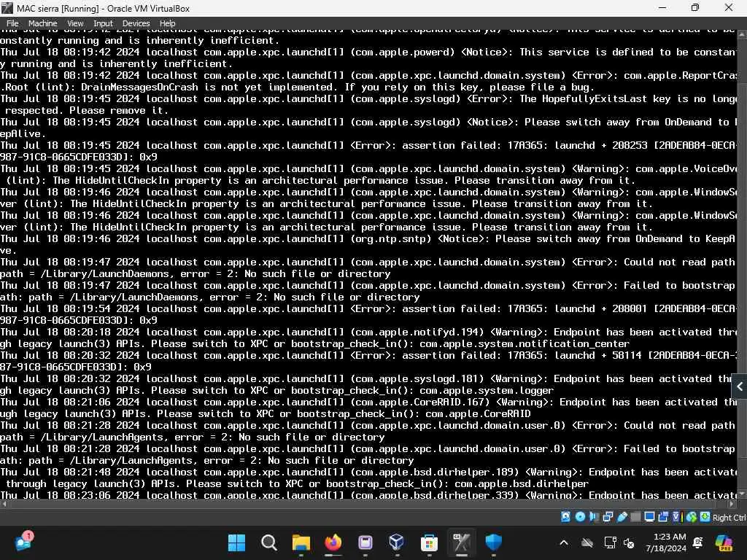Click the horizontal scrollbar of the VM window
Viewport: 747px width, 560px height.
[367, 503]
